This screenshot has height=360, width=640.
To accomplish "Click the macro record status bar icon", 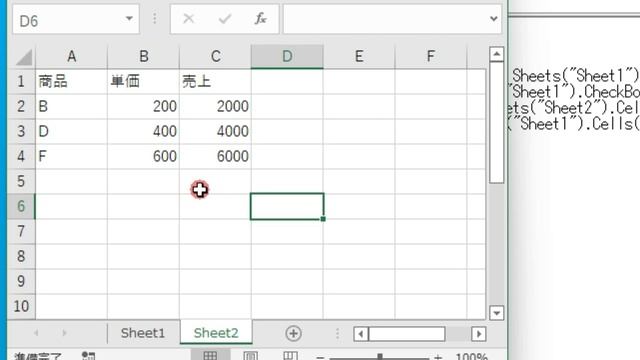I will pyautogui.click(x=88, y=356).
